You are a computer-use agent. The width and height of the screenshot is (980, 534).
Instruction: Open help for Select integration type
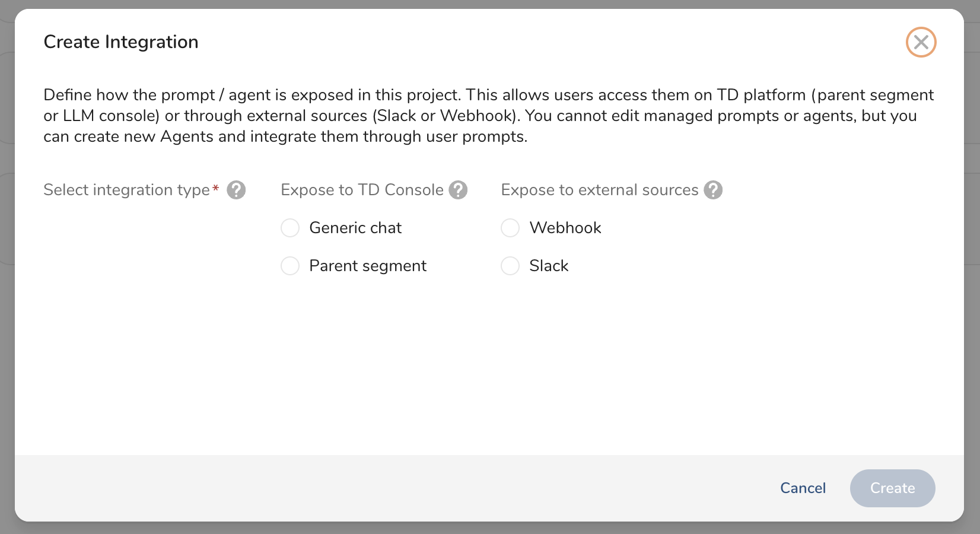[236, 190]
